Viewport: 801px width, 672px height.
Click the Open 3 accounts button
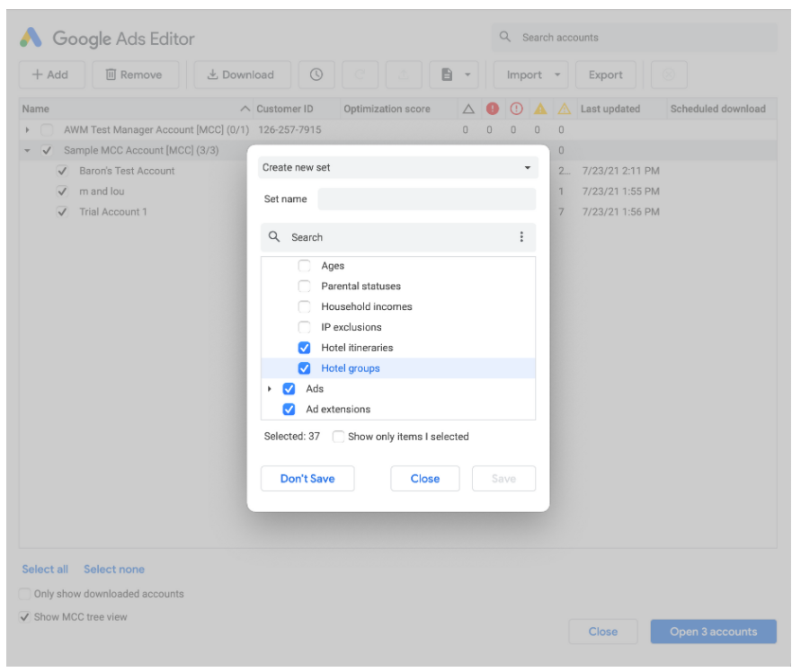[713, 632]
